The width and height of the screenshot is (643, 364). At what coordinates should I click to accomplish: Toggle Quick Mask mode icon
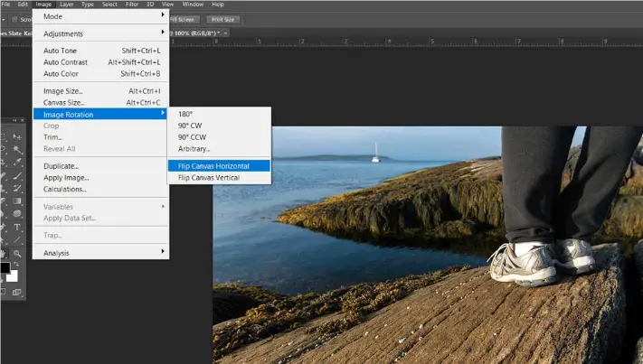(3, 292)
